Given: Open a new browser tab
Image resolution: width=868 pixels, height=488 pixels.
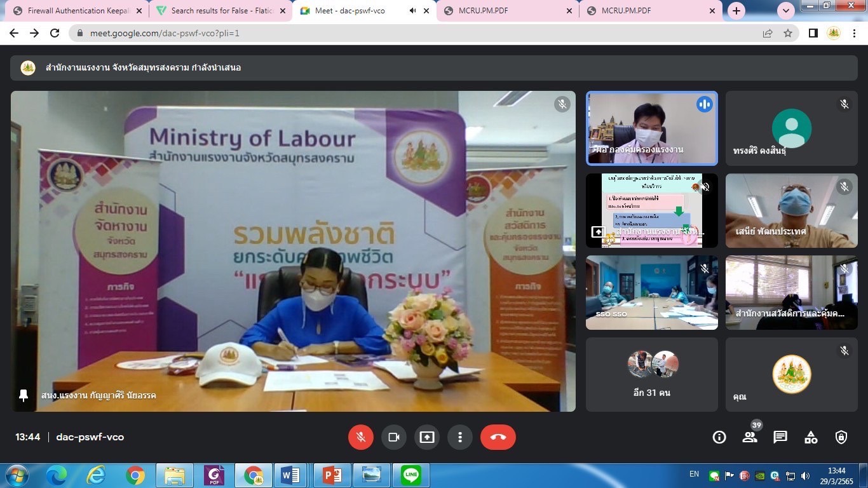Looking at the screenshot, I should coord(736,11).
